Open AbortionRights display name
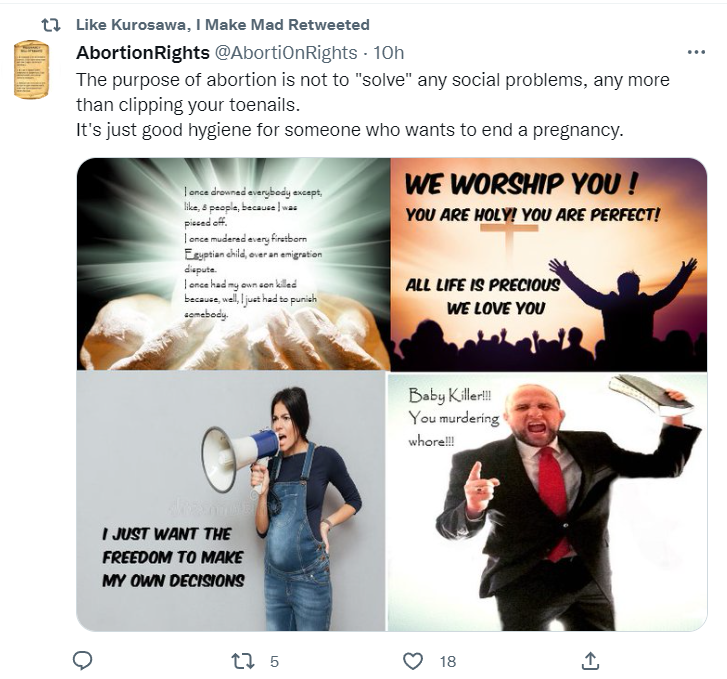727x679 pixels. coord(143,53)
